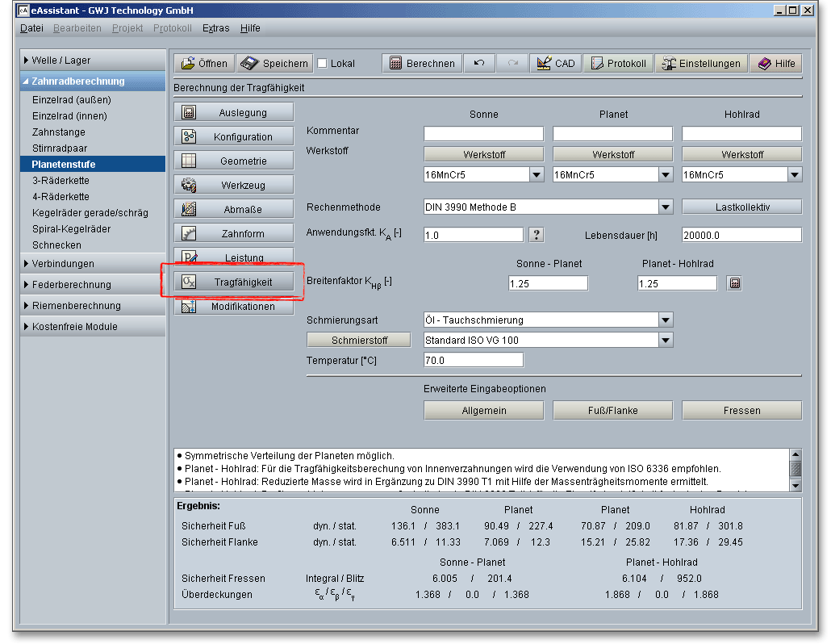Screen dimensions: 831x644
Task: Open the CAD export button
Action: tap(554, 64)
